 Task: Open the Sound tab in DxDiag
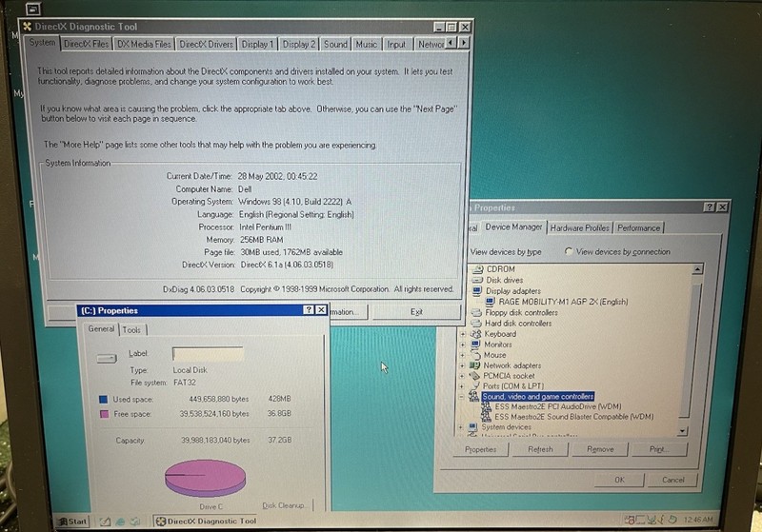tap(335, 44)
